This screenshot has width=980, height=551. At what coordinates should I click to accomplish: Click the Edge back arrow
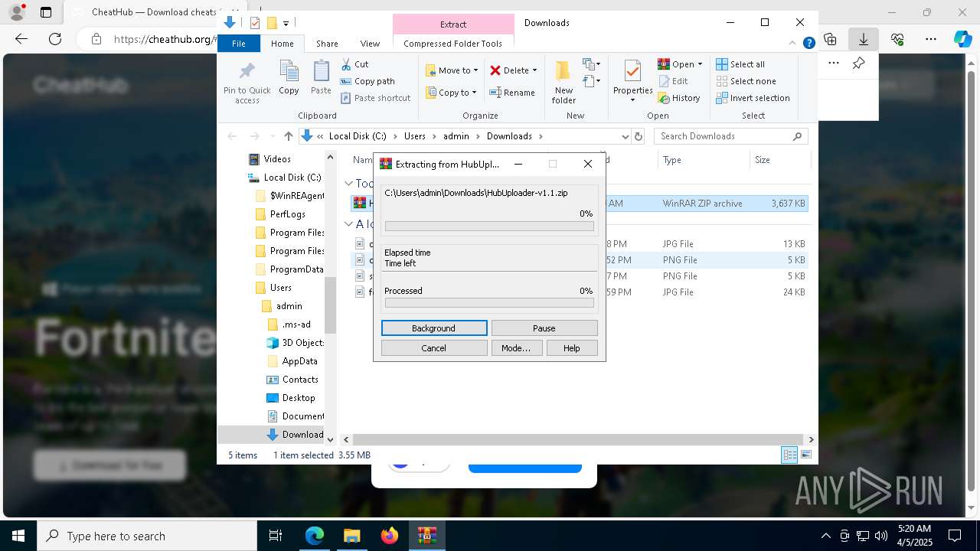21,39
